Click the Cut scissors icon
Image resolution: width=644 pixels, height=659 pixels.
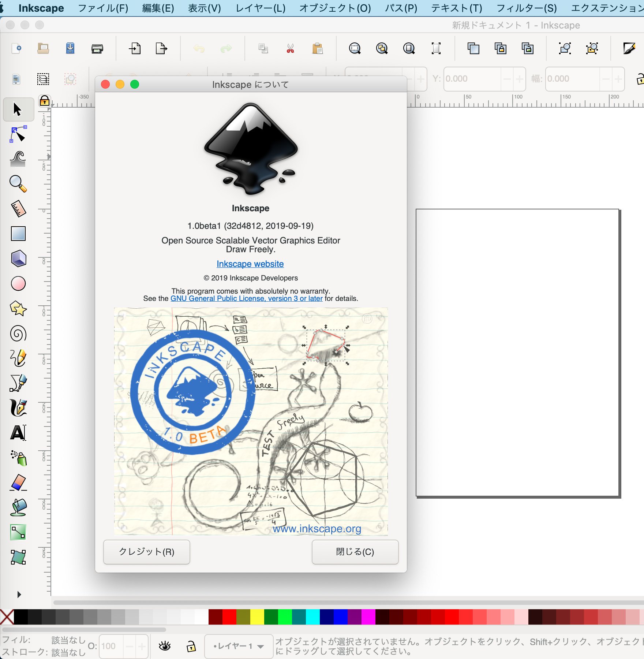[290, 48]
